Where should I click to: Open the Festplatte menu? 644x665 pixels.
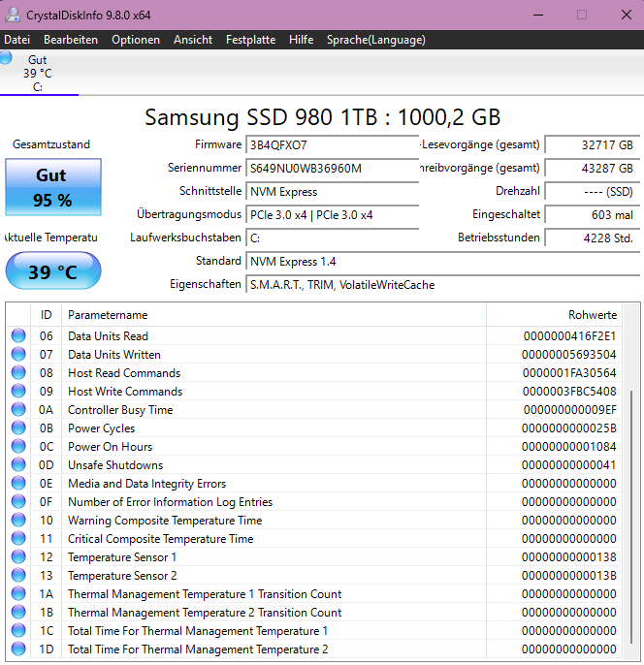point(250,40)
